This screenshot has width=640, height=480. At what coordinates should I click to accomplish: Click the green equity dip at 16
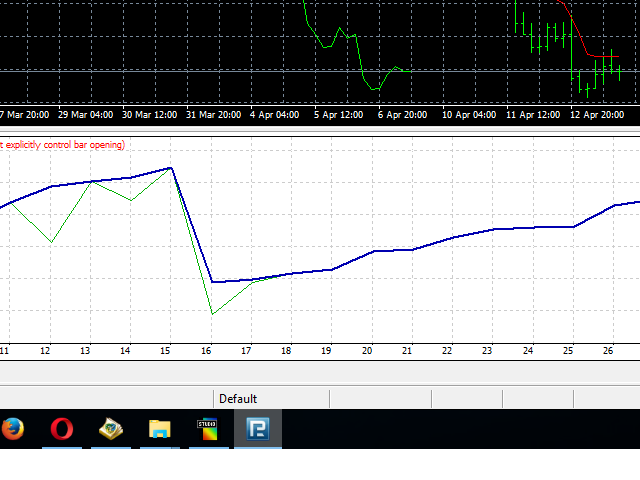click(212, 314)
